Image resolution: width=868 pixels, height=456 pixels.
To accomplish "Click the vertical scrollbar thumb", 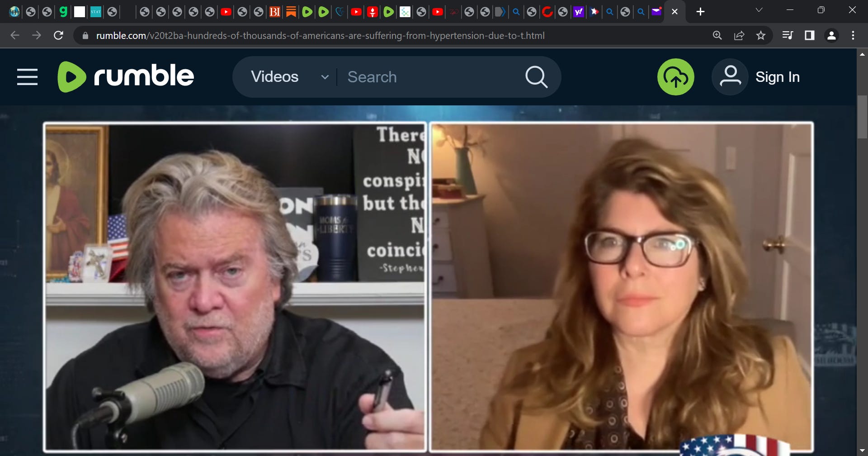I will click(862, 117).
